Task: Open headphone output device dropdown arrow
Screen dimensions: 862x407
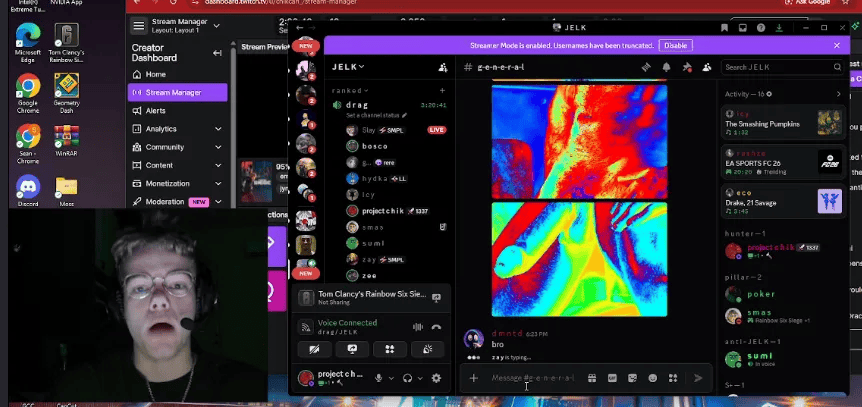Action: 421,378
